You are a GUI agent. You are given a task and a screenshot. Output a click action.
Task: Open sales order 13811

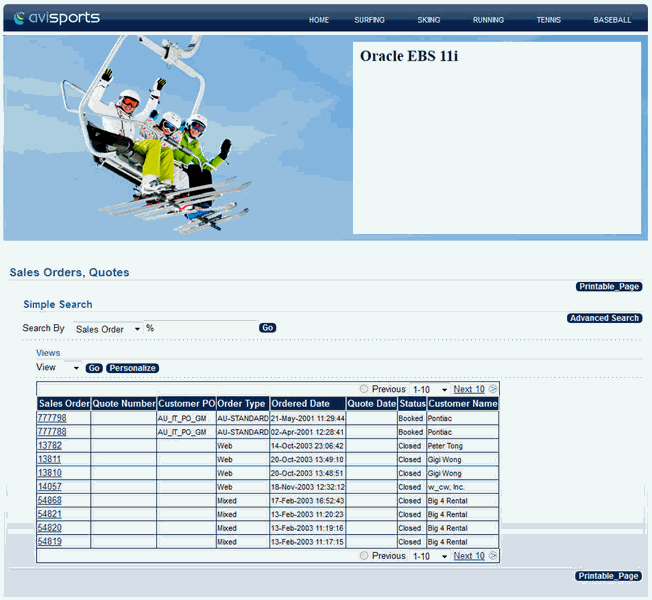49,459
